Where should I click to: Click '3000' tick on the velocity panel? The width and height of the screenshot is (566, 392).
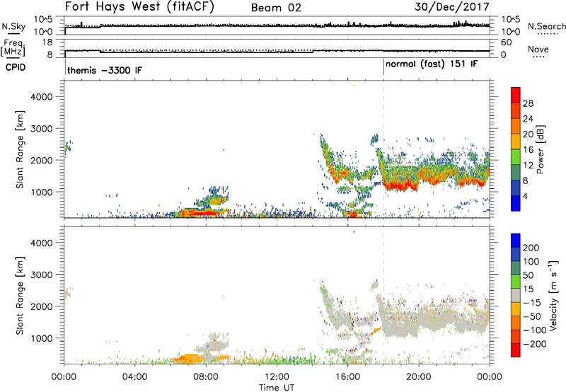click(x=42, y=275)
